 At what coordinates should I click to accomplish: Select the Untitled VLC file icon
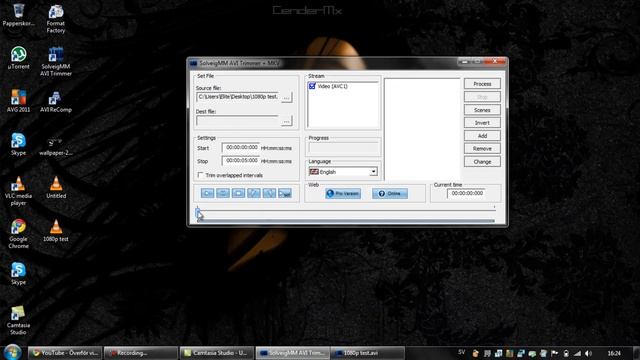(56, 188)
